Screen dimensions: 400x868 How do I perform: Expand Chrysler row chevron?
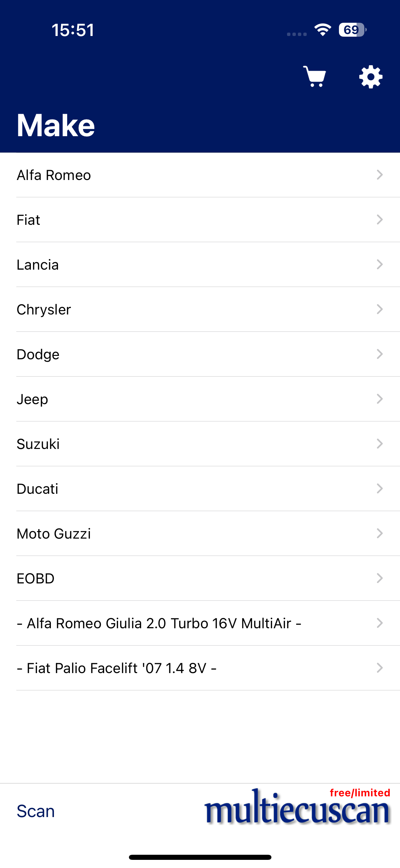pyautogui.click(x=380, y=309)
